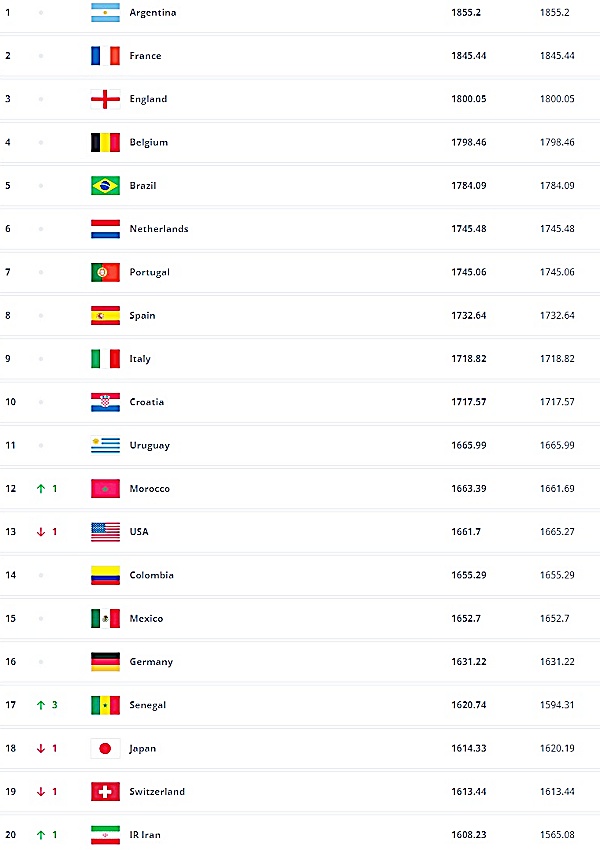Click Morocco's green up arrow indicator
The height and width of the screenshot is (850, 600).
tap(41, 488)
